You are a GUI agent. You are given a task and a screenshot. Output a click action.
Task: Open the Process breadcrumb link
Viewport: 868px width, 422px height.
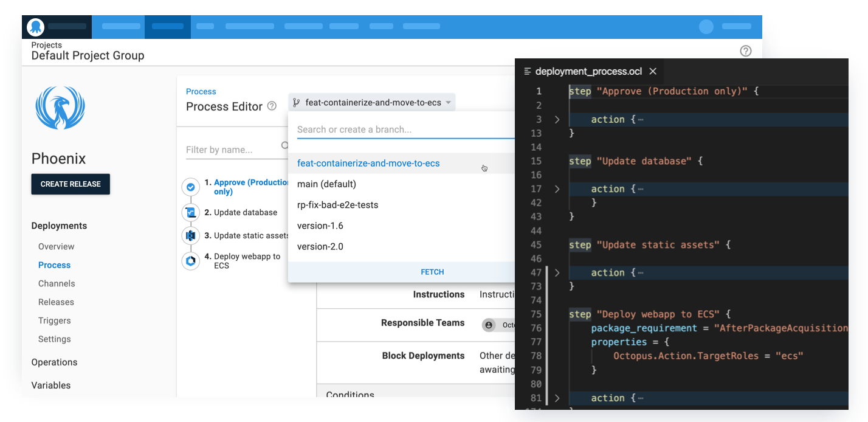coord(201,92)
